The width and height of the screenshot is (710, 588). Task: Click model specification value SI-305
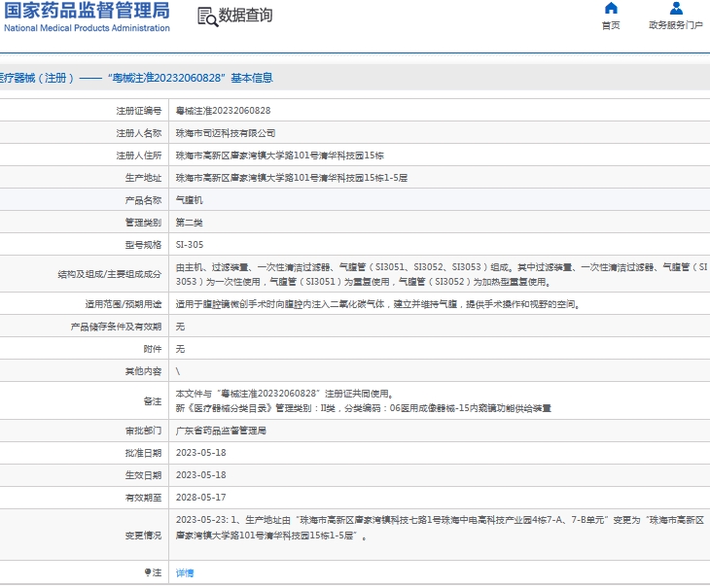coord(190,245)
